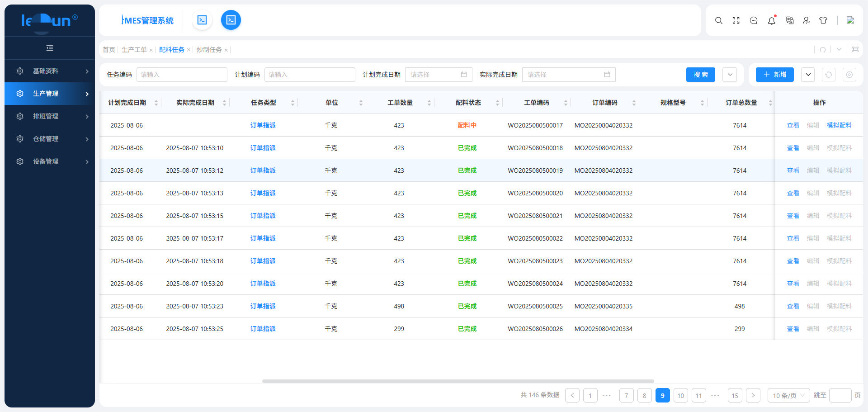868x412 pixels.
Task: Maximize the tab content area icon
Action: [x=855, y=49]
